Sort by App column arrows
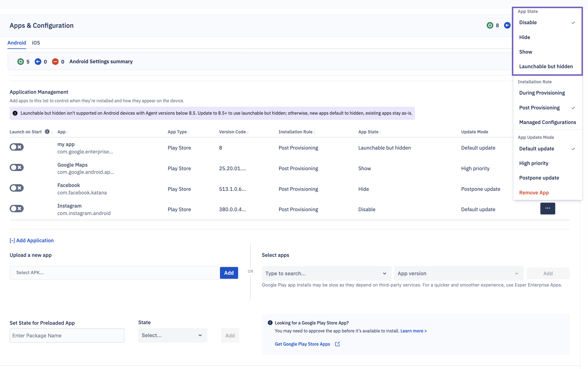The width and height of the screenshot is (588, 369). pos(67,132)
